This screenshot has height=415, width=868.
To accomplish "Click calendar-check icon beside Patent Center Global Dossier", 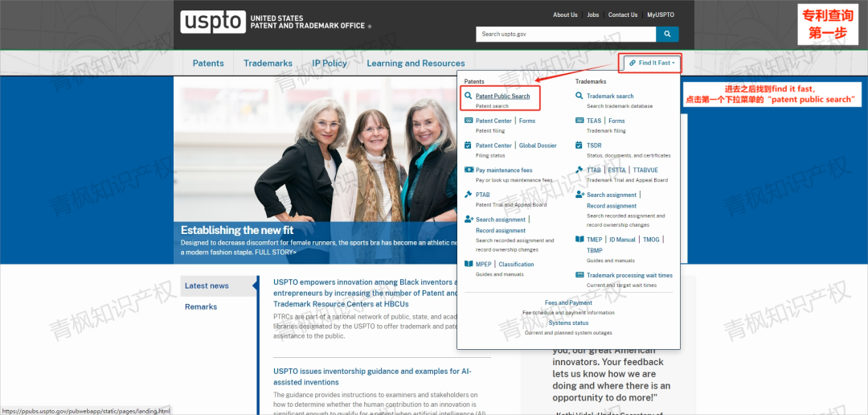I will coord(469,145).
